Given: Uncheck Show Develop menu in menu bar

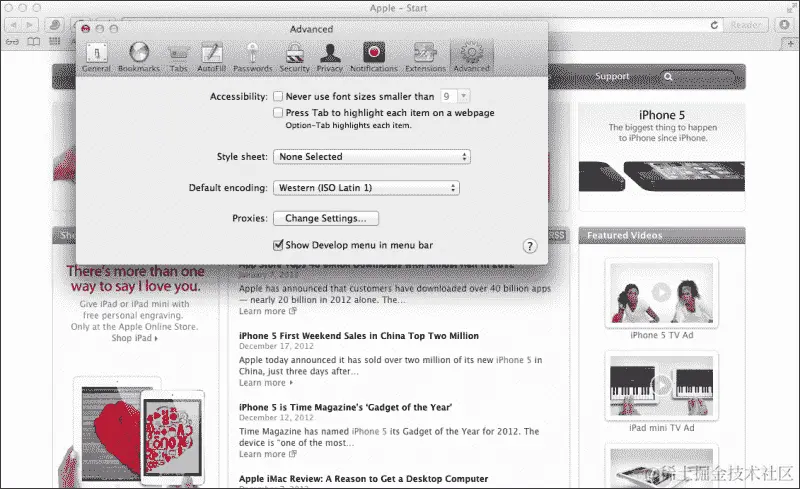Looking at the screenshot, I should 278,245.
